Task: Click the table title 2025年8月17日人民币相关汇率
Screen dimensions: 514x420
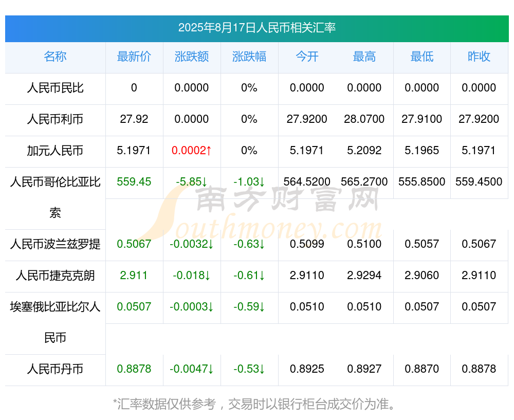Action: (256, 28)
